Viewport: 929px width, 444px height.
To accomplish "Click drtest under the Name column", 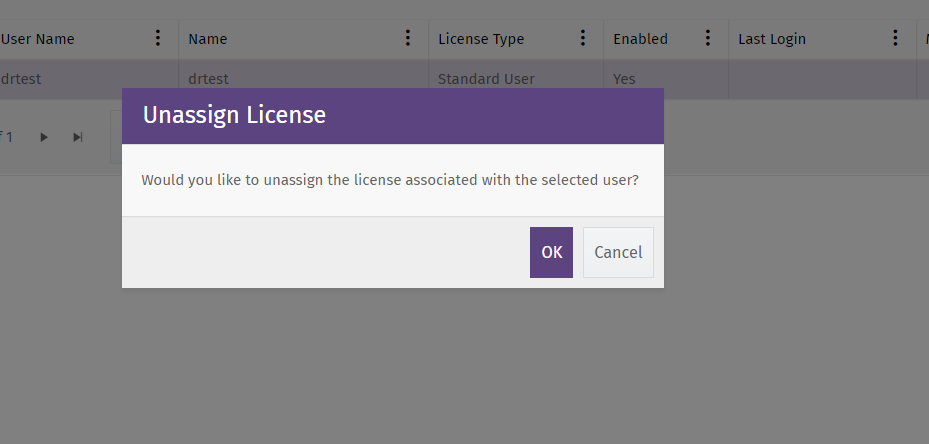I will (x=209, y=79).
